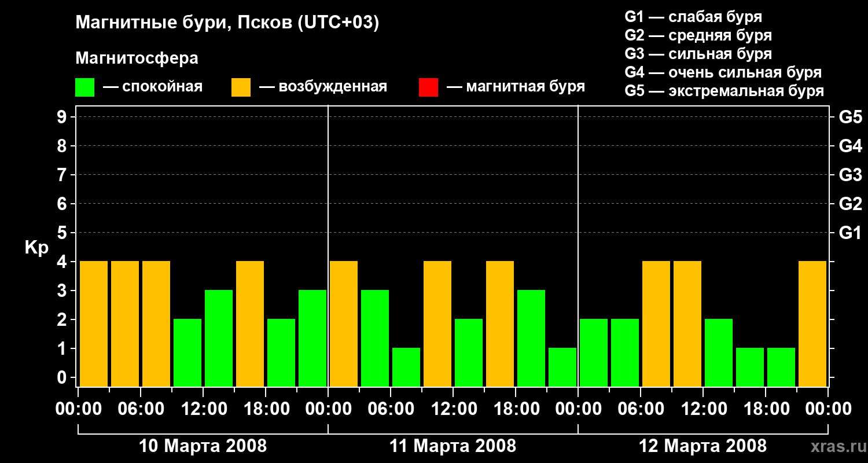Click the 'G1 — слабая буря' legend line
The image size is (868, 463).
pos(693,17)
